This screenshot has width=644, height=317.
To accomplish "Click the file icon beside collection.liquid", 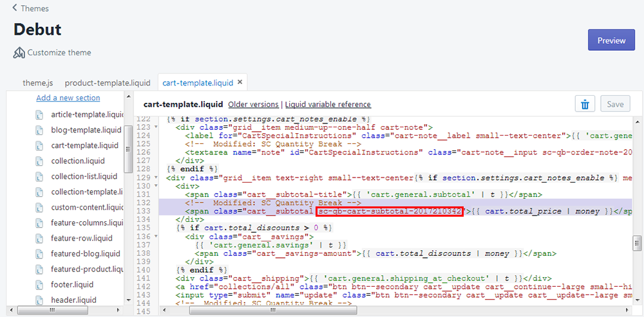I will pos(39,161).
